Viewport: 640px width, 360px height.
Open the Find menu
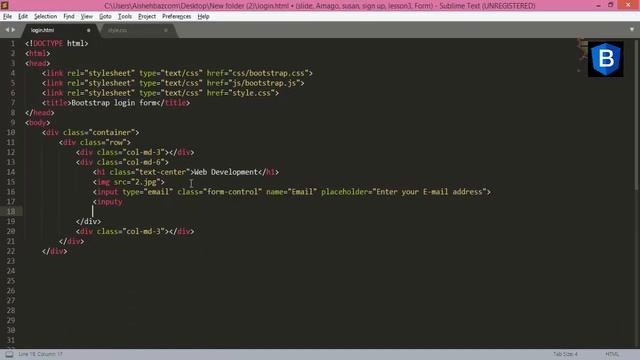tap(69, 16)
